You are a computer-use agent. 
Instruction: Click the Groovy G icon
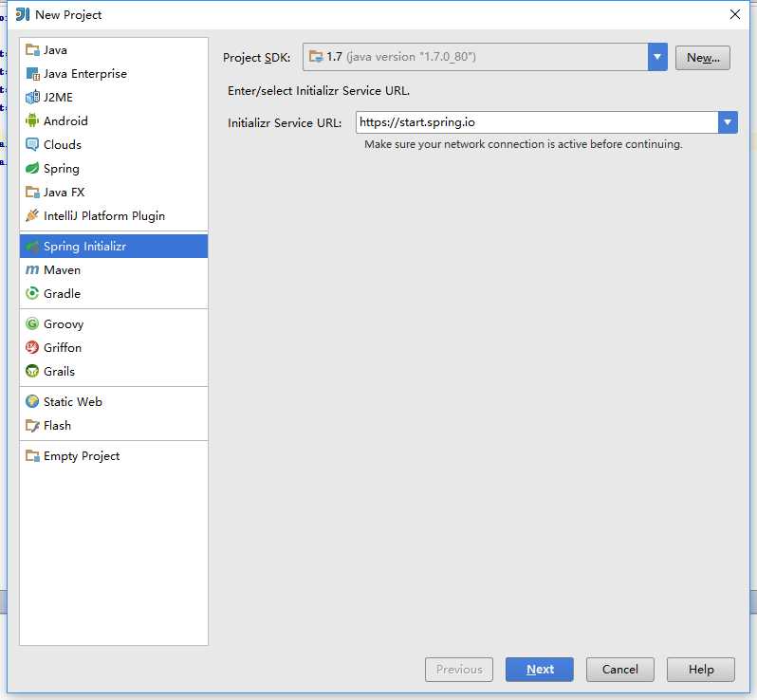(32, 323)
